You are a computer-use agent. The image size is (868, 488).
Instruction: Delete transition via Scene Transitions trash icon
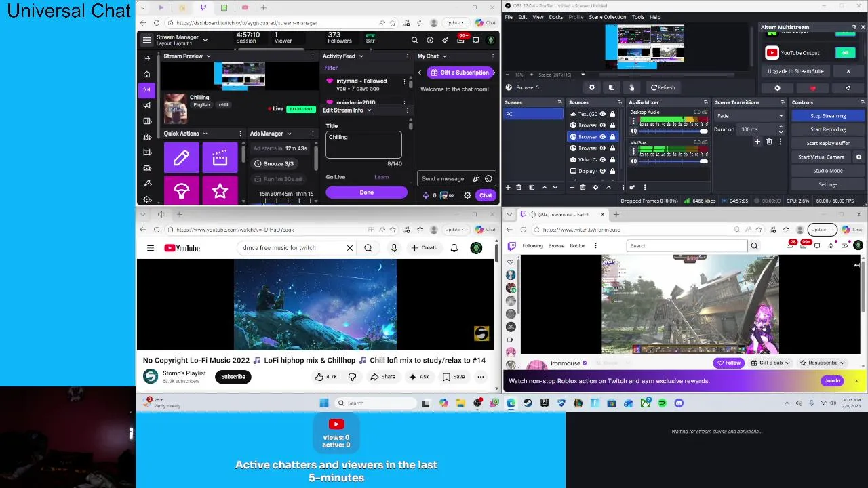point(769,142)
